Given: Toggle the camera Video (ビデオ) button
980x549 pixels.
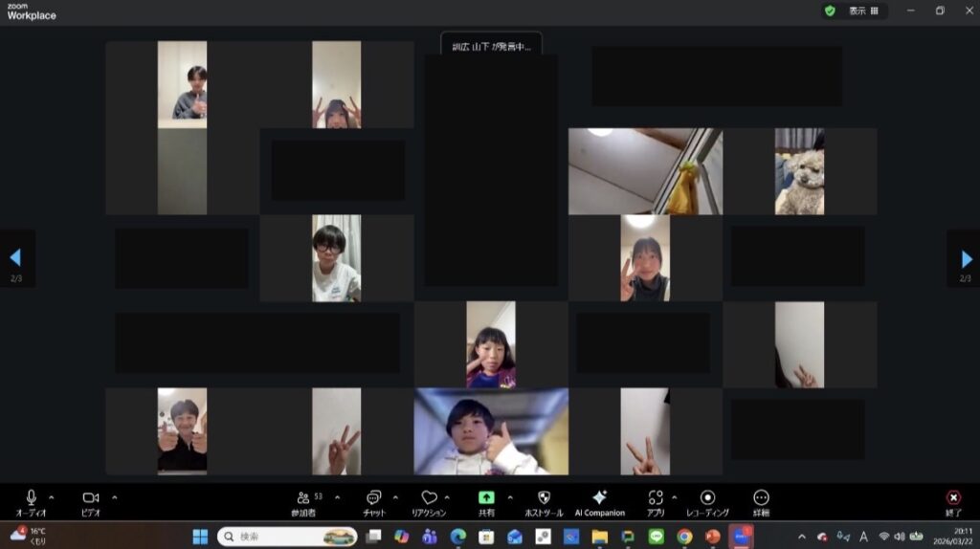Looking at the screenshot, I should tap(90, 497).
